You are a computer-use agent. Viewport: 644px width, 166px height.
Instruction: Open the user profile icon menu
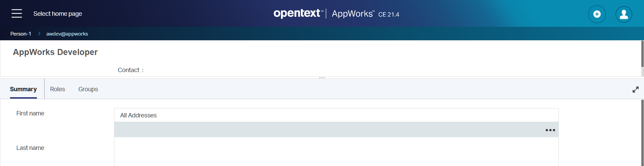[x=624, y=14]
